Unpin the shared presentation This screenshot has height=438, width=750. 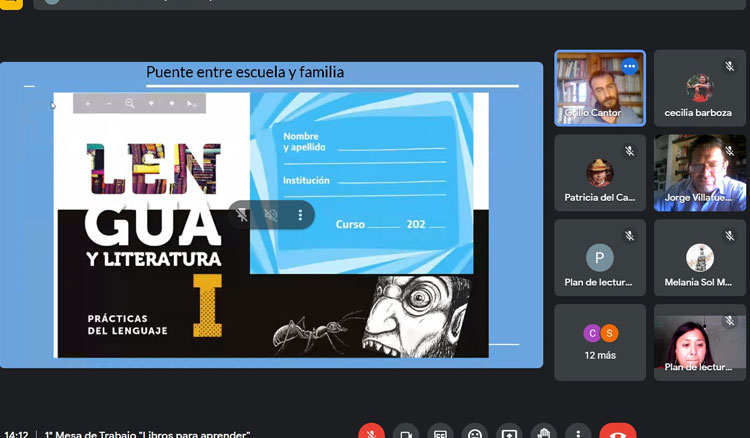[242, 215]
